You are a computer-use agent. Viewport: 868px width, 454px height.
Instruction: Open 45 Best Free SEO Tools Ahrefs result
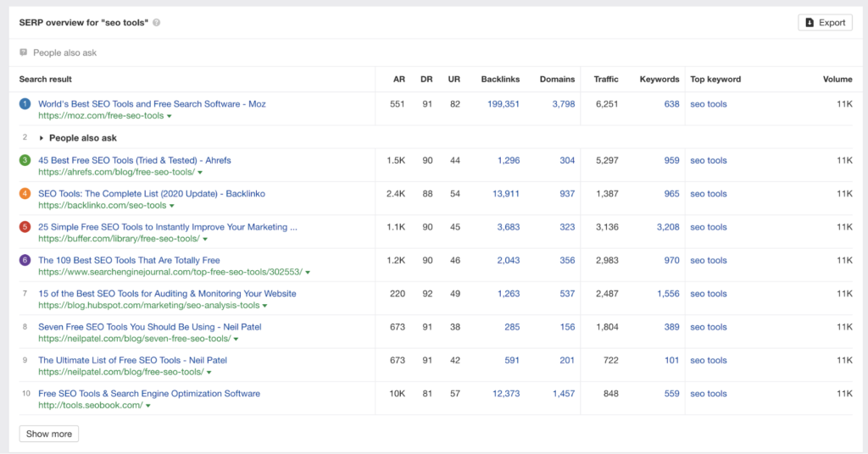135,160
